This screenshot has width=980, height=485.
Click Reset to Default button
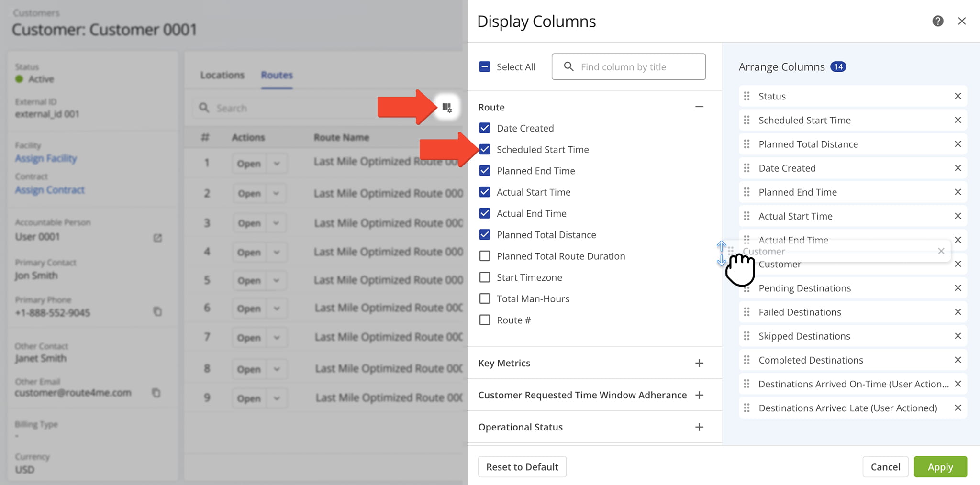pyautogui.click(x=522, y=467)
